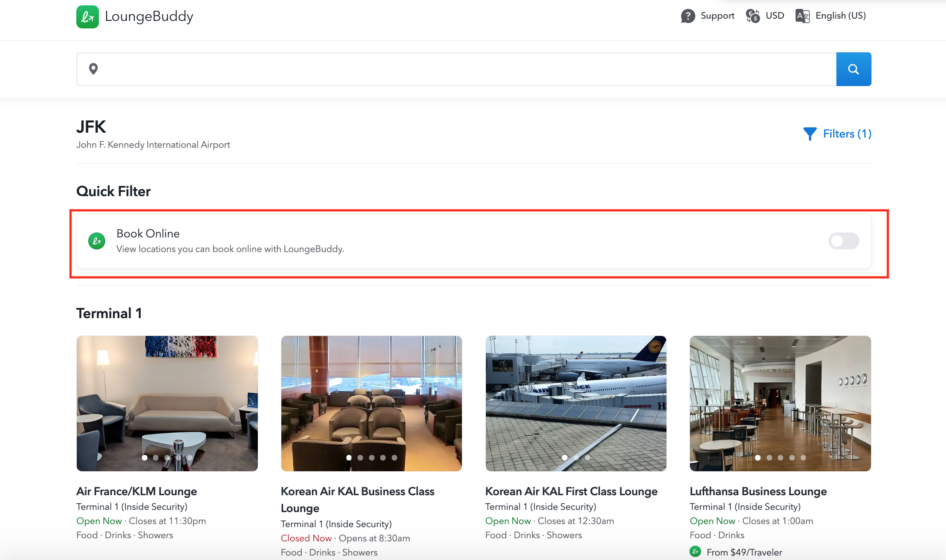The image size is (946, 560).
Task: Open Korean Air KAL First Class Lounge title
Action: click(x=572, y=491)
